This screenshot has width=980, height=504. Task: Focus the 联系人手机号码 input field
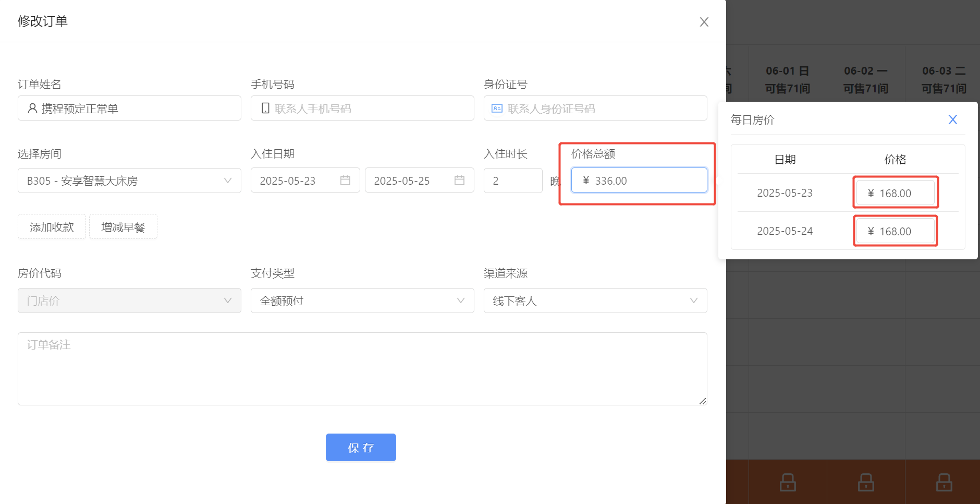tap(362, 108)
